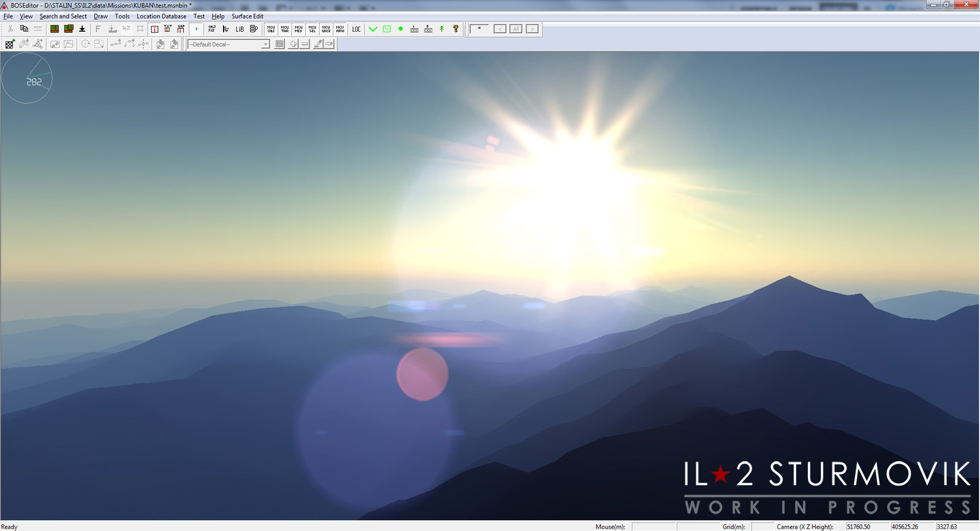Viewport: 980px width, 531px height.
Task: Toggle the red info icon display
Action: [154, 29]
